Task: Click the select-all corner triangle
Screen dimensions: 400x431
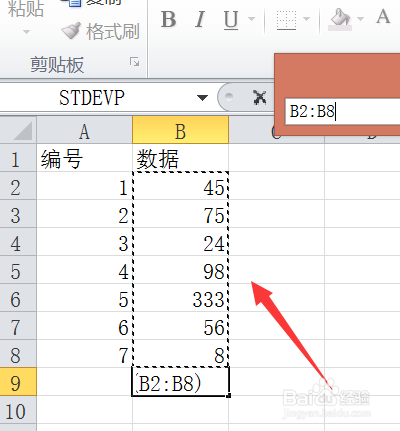Action: pyautogui.click(x=18, y=131)
